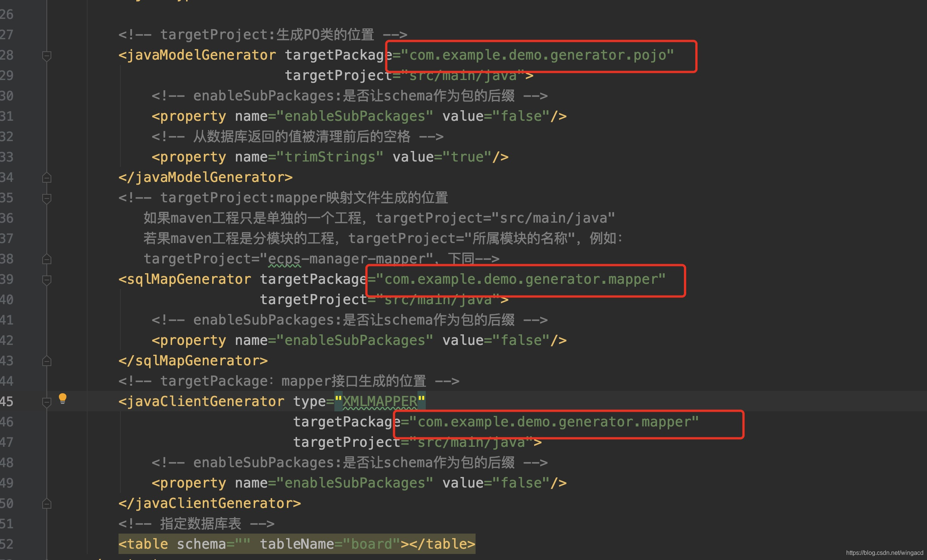Viewport: 927px width, 560px height.
Task: Click the underlined ecps word in comment
Action: click(x=284, y=259)
